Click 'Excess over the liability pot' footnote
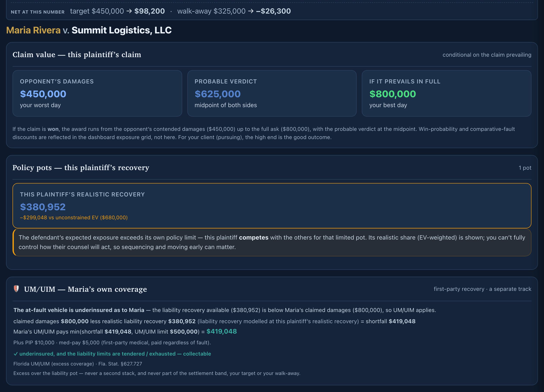This screenshot has height=392, width=544. pyautogui.click(x=157, y=373)
